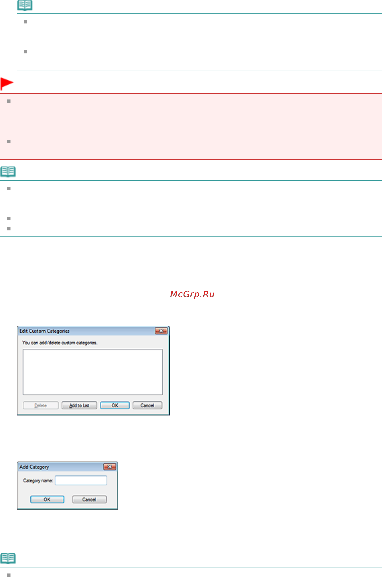The image size is (382, 588).
Task: Click the Add to List button
Action: tap(79, 405)
